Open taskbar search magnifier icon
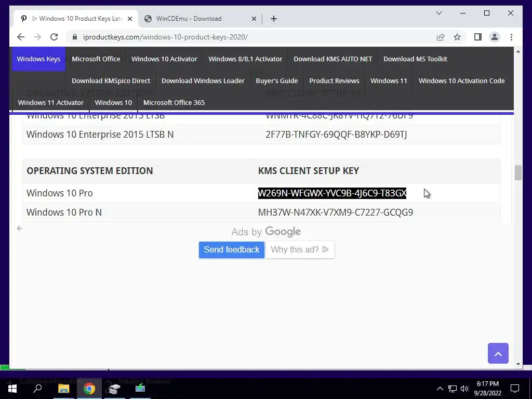This screenshot has width=532, height=399. pos(37,389)
